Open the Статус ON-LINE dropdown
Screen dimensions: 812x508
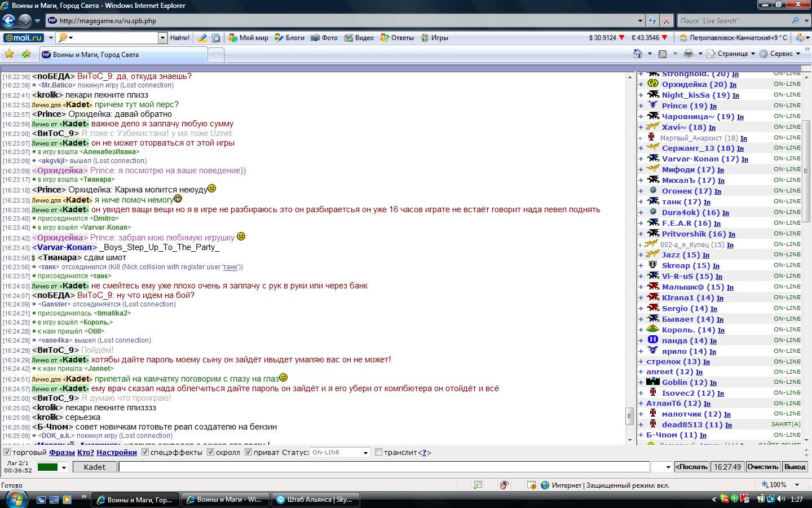pyautogui.click(x=365, y=453)
